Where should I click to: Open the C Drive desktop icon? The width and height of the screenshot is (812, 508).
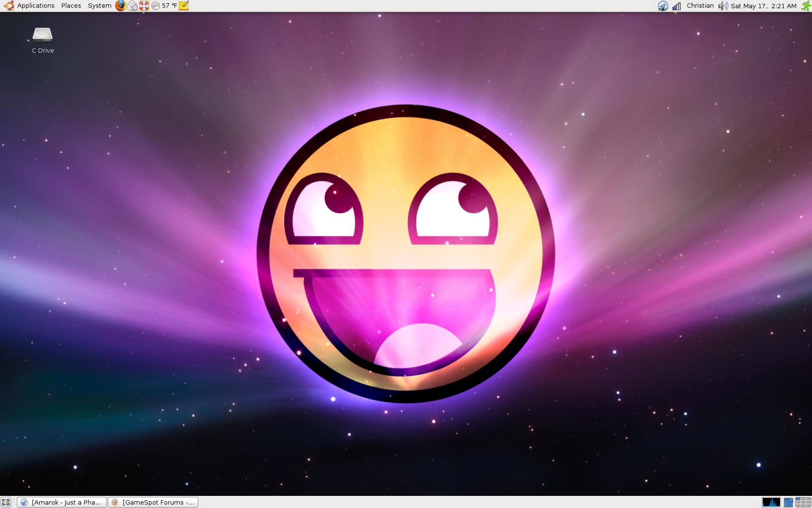click(43, 40)
